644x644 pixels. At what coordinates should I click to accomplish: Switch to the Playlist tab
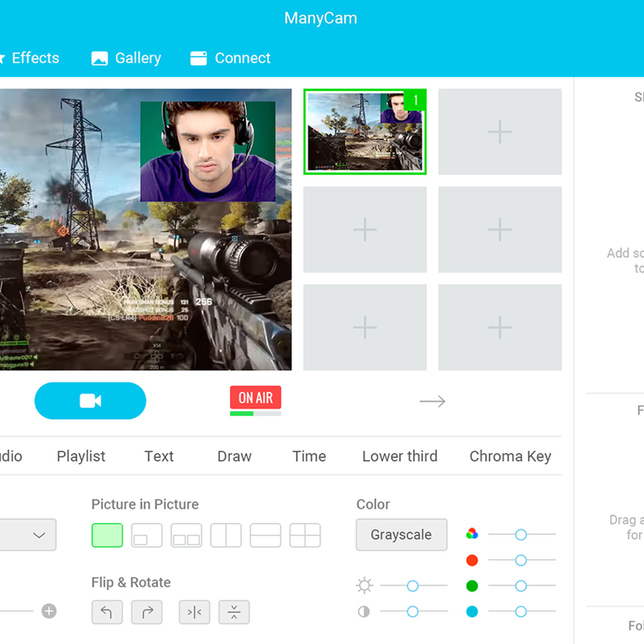pos(81,456)
